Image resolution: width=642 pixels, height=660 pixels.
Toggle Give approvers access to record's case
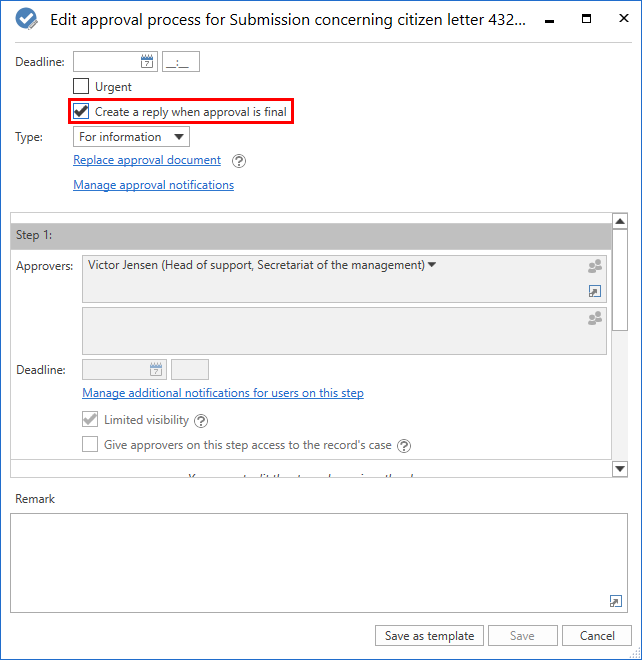(x=91, y=445)
